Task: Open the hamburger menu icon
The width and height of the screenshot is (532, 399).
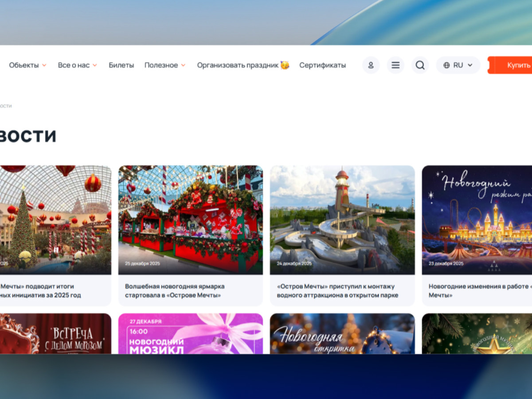Action: (395, 65)
